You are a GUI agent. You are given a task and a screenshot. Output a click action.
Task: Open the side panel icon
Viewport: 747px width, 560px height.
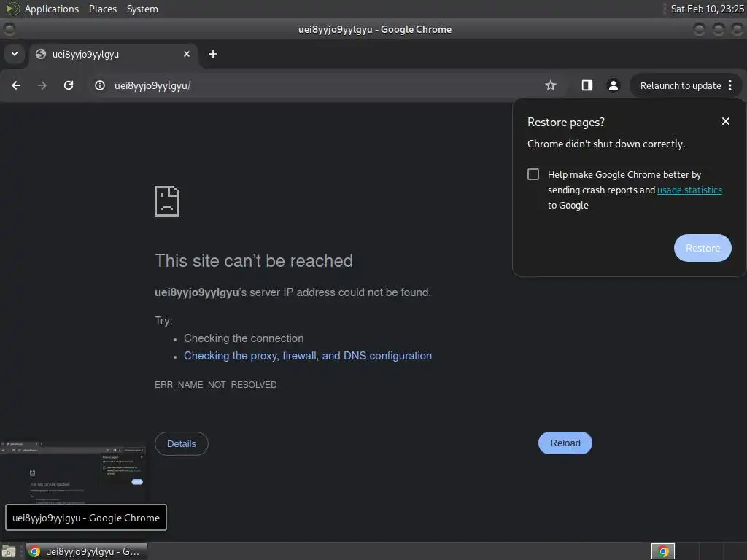click(x=587, y=85)
